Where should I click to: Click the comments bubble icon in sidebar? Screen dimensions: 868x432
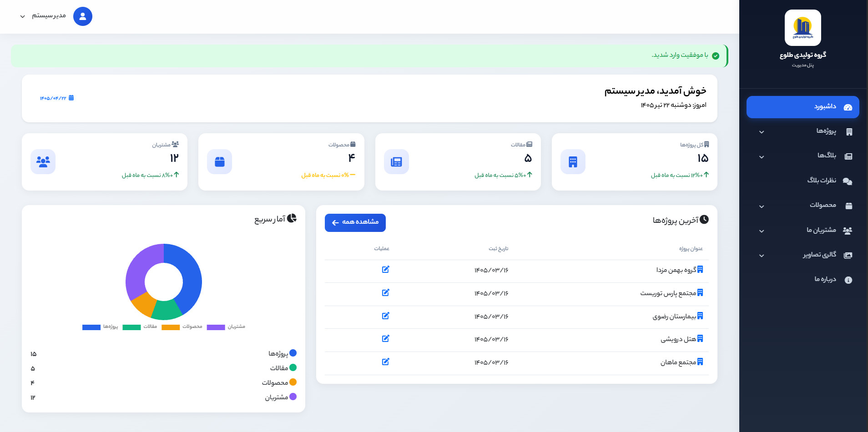tap(848, 181)
